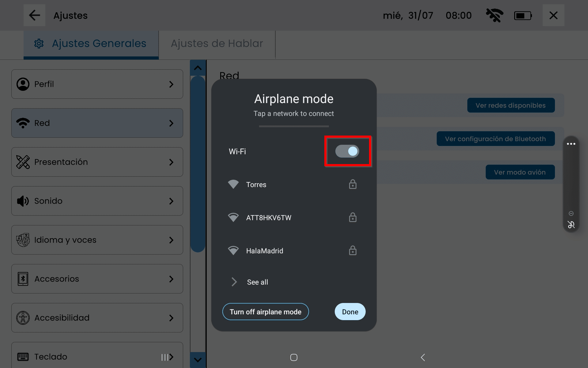Open Idioma y voces settings

click(97, 240)
